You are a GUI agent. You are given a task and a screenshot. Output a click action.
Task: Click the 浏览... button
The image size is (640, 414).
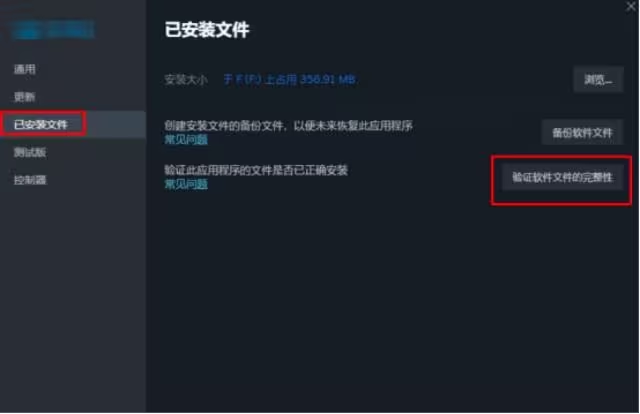click(598, 80)
